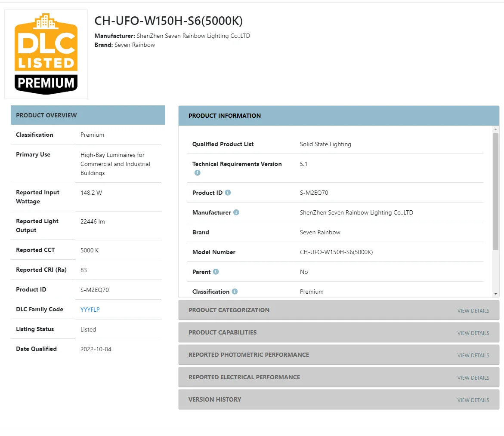The image size is (504, 436).
Task: Click the 22446 lm light output value
Action: coord(93,221)
